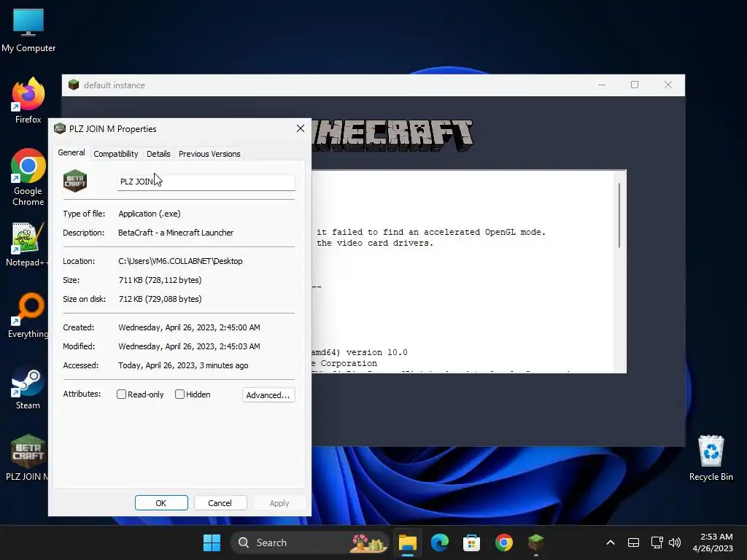The width and height of the screenshot is (747, 560).
Task: Open the touch keyboard tray icon
Action: click(x=633, y=542)
